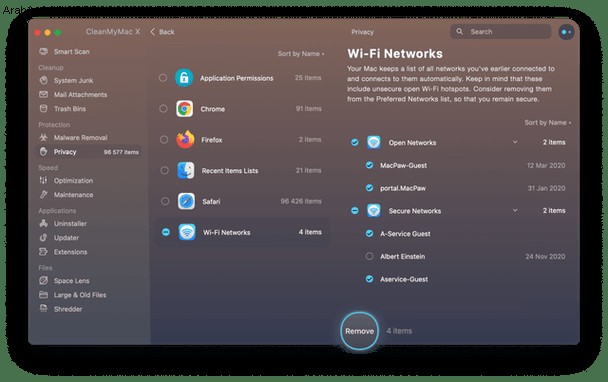Click the Wi-Fi Networks heading
Screen dimensions: 608x382
coord(395,54)
